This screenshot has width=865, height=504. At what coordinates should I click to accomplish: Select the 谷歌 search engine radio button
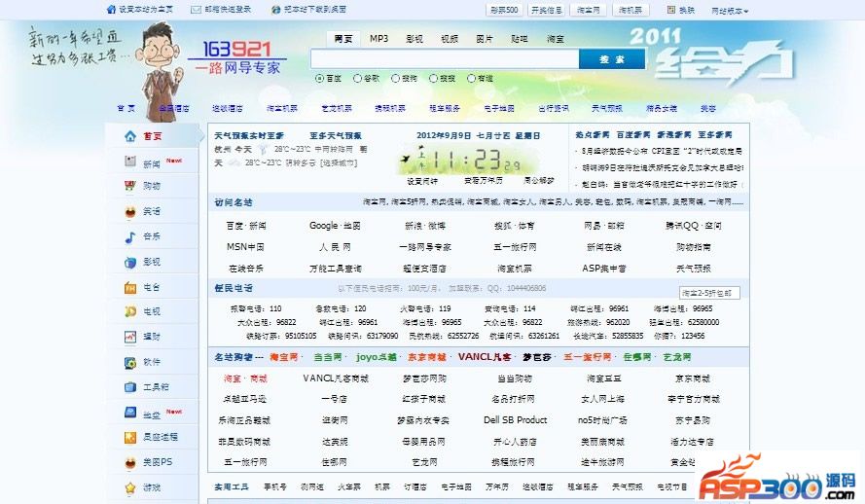coord(357,78)
